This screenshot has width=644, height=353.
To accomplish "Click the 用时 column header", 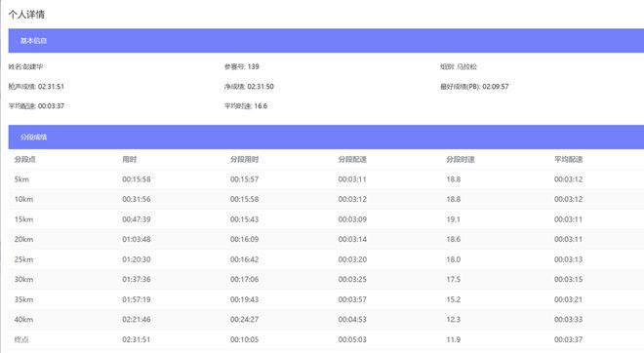I will click(130, 159).
